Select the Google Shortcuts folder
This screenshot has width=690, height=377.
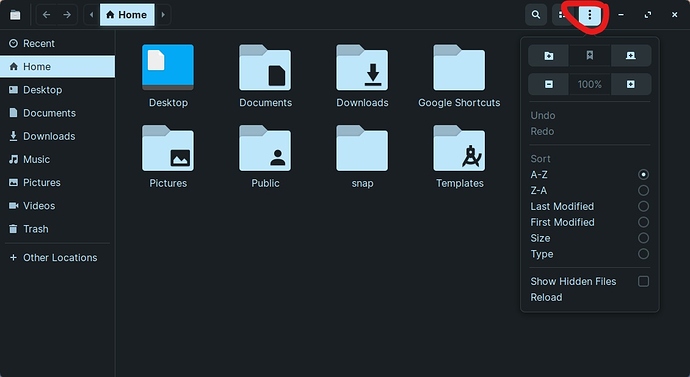coord(459,67)
